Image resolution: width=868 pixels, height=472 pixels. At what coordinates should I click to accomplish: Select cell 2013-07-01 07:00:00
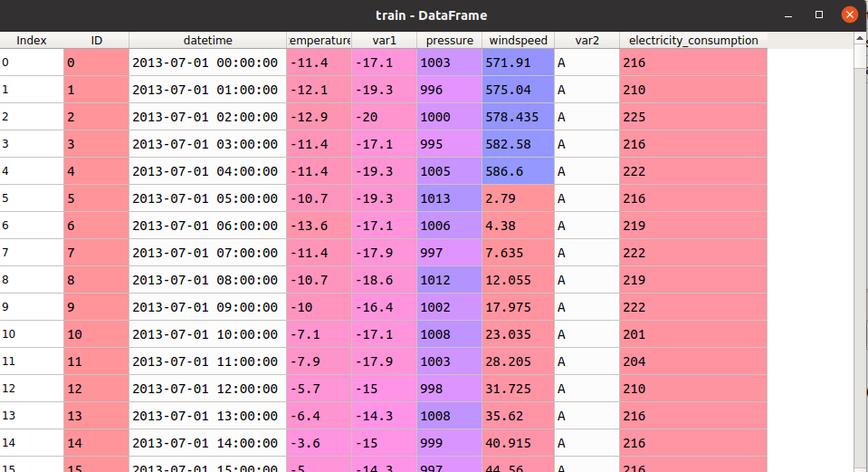click(207, 253)
